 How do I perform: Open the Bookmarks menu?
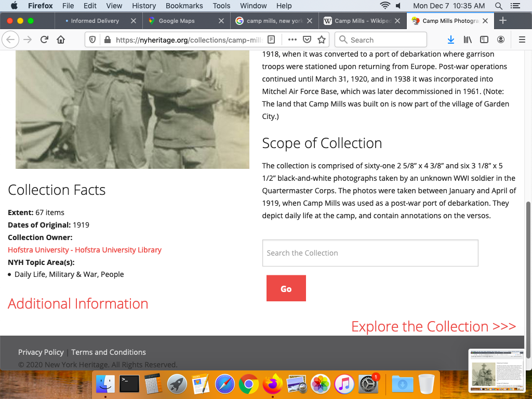coord(182,6)
